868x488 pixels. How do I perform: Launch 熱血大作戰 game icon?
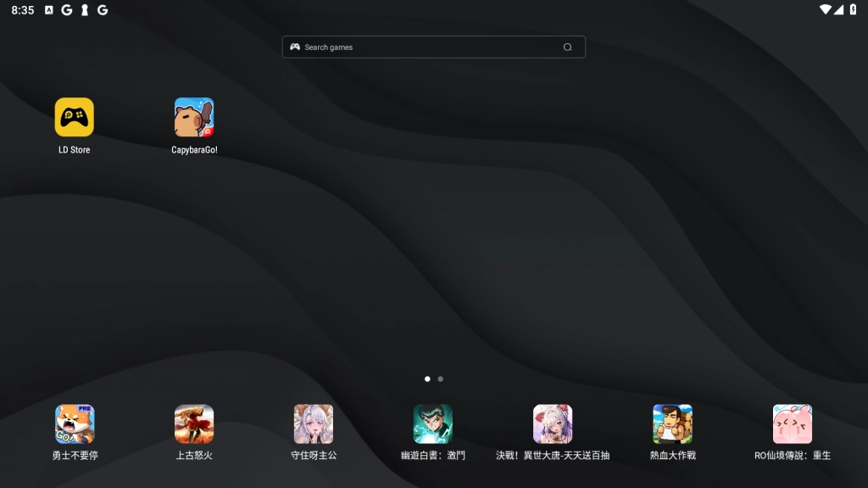coord(672,424)
